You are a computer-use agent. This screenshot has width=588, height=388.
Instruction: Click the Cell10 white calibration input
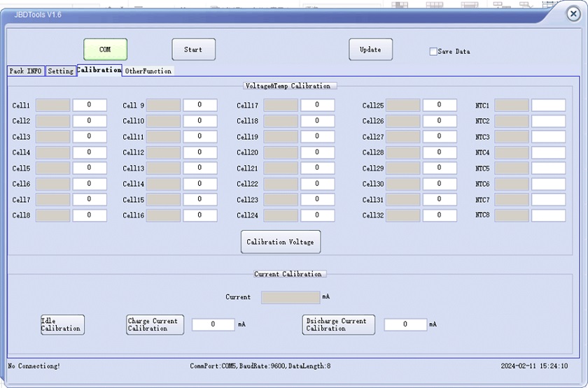click(200, 120)
